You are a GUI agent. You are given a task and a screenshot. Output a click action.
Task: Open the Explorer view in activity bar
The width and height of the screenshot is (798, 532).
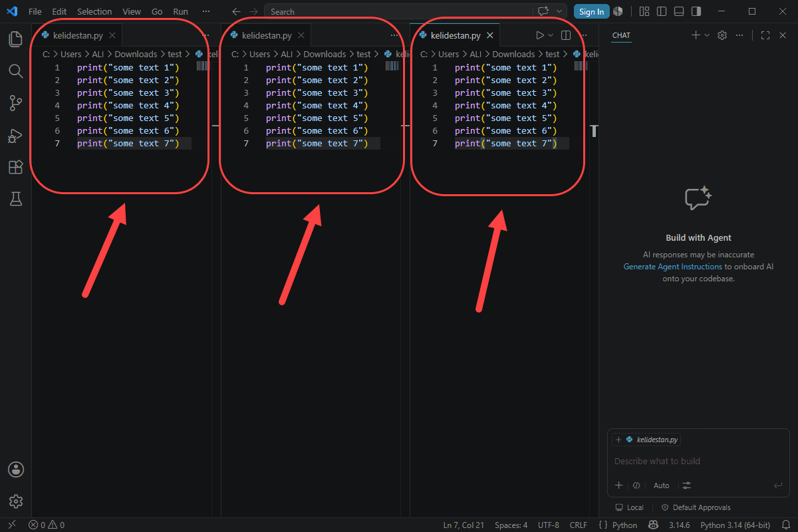(16, 39)
